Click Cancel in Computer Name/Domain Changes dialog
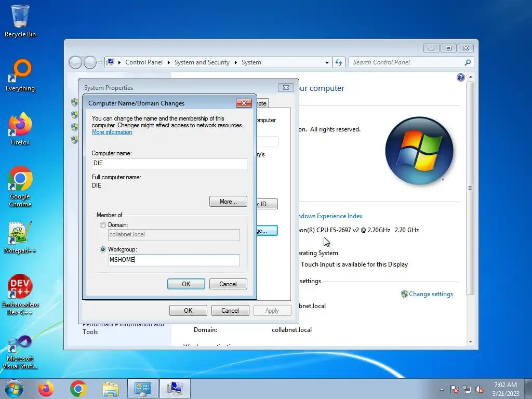Image resolution: width=532 pixels, height=399 pixels. 228,284
